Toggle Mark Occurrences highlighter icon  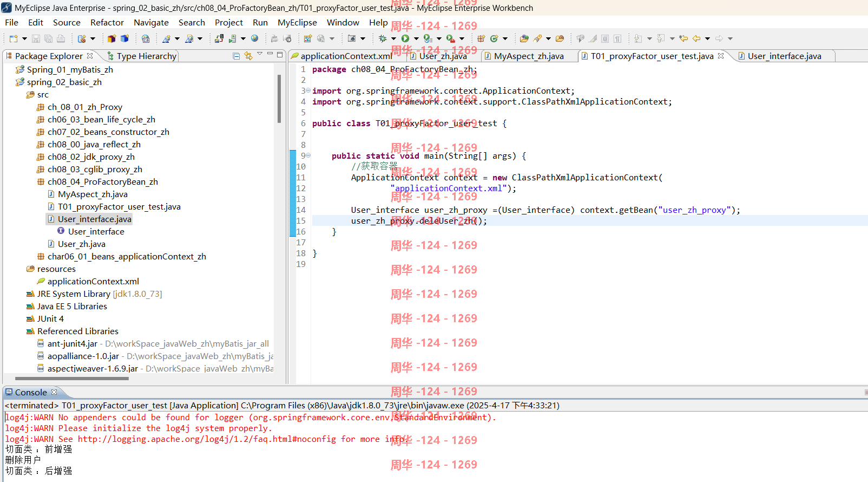pyautogui.click(x=593, y=38)
